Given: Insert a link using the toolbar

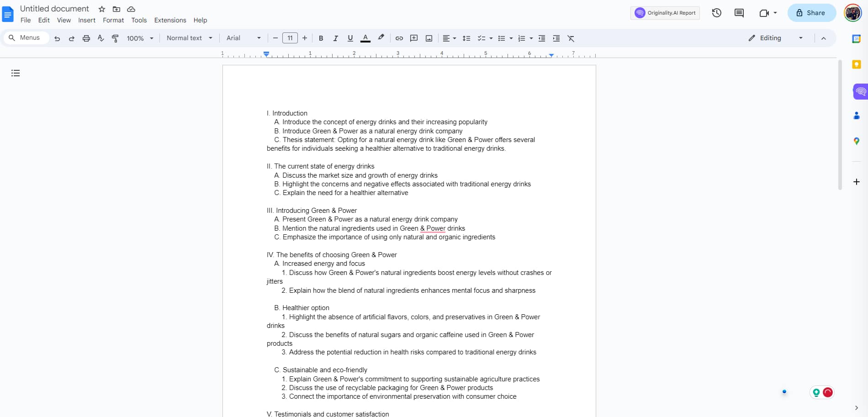Looking at the screenshot, I should click(x=399, y=38).
